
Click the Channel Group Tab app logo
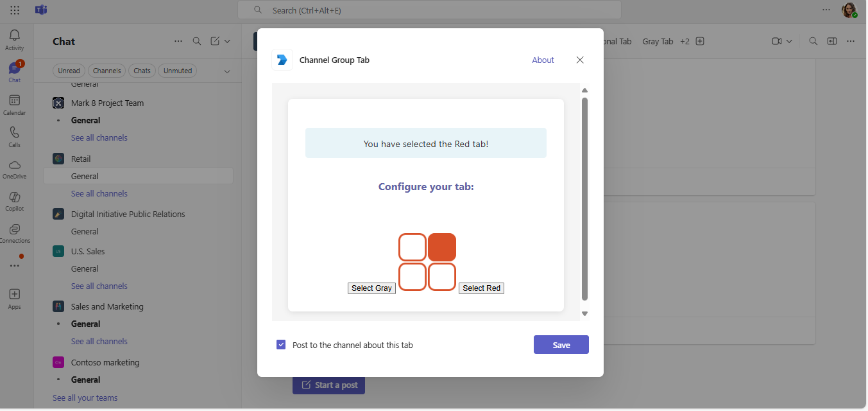(x=282, y=60)
